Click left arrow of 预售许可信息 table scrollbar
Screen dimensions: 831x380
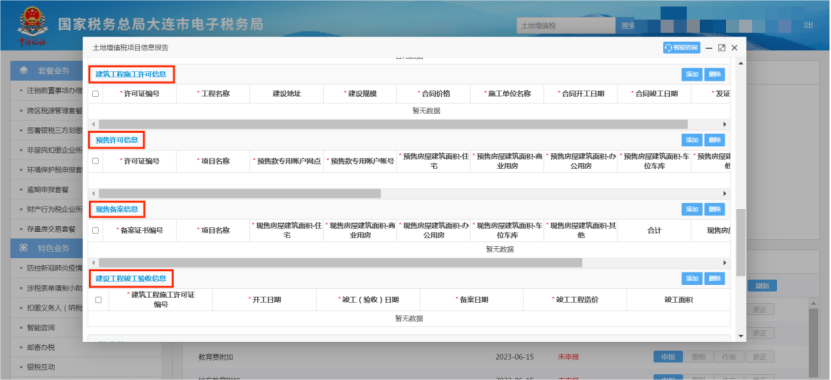point(93,193)
